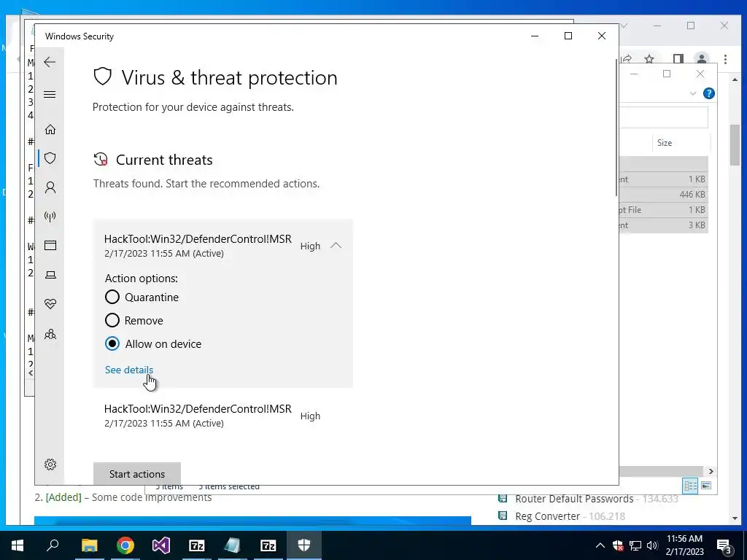
Task: Click the left arrow of the background window scrollbar
Action: (x=31, y=373)
